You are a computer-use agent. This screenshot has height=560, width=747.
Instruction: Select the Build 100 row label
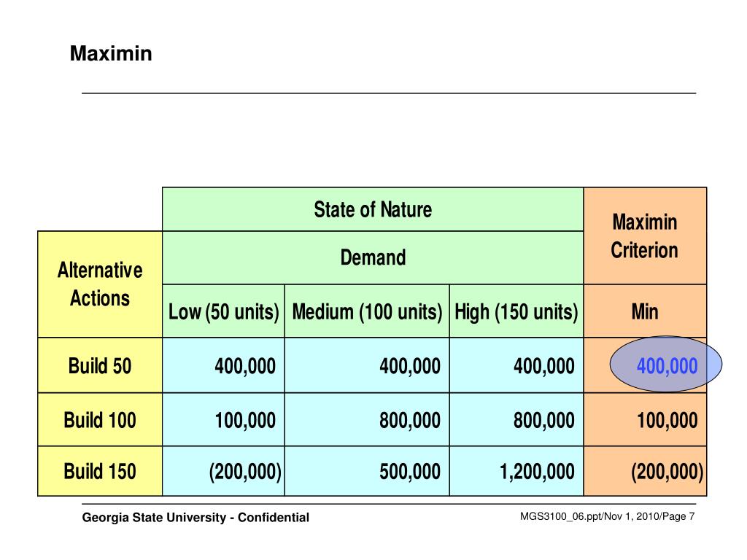coord(100,420)
